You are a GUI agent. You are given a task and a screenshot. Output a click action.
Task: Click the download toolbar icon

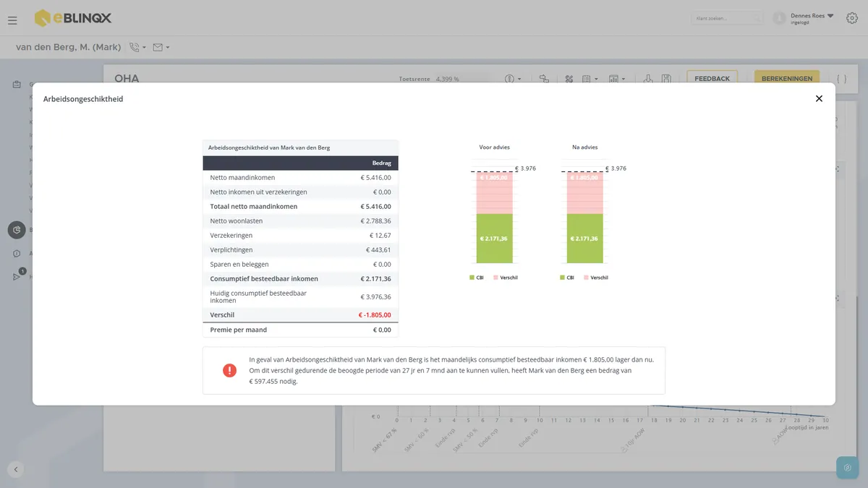coord(649,79)
